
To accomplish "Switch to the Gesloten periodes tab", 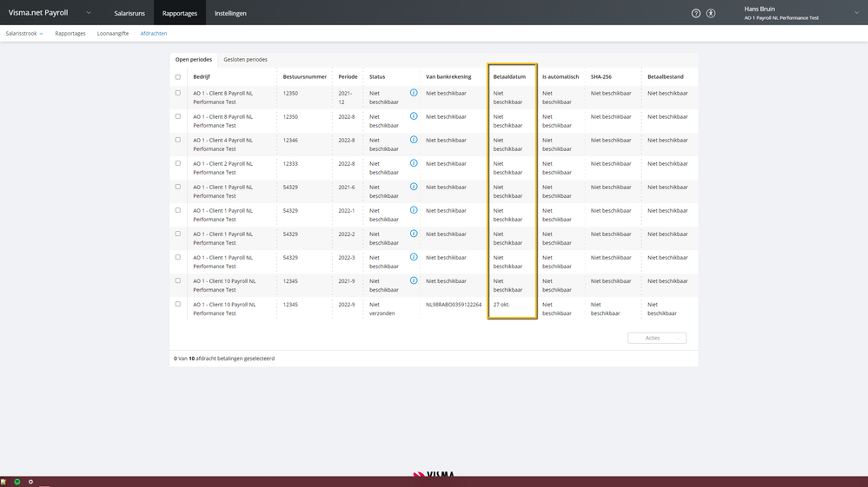I will pyautogui.click(x=245, y=59).
